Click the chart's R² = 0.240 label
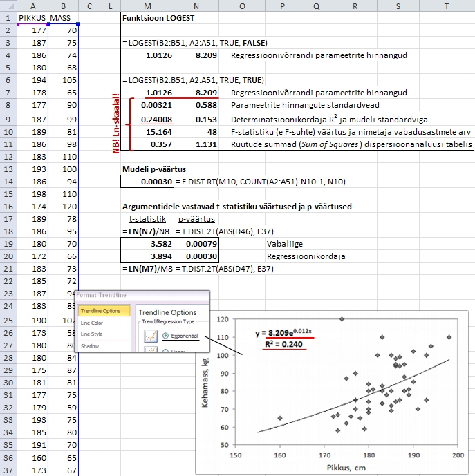 [283, 344]
